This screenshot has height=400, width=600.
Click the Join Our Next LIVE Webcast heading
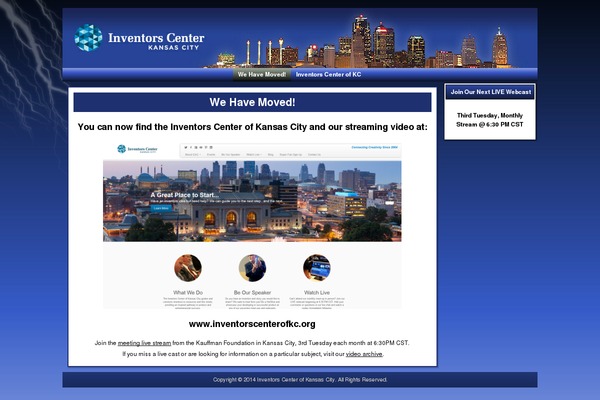coord(490,92)
